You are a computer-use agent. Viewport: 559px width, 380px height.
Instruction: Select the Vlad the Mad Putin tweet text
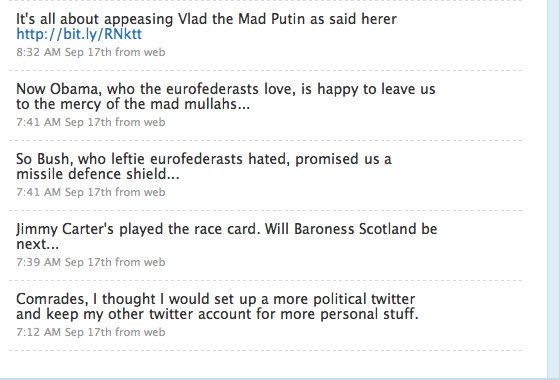pos(206,26)
